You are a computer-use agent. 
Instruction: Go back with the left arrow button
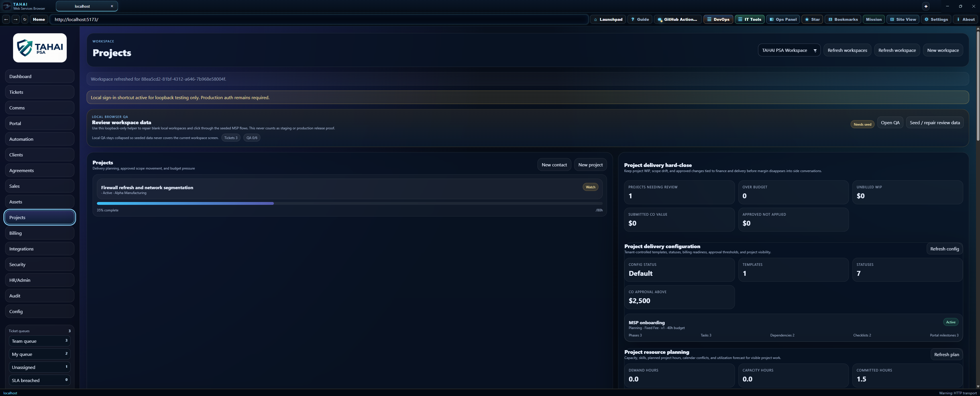6,19
